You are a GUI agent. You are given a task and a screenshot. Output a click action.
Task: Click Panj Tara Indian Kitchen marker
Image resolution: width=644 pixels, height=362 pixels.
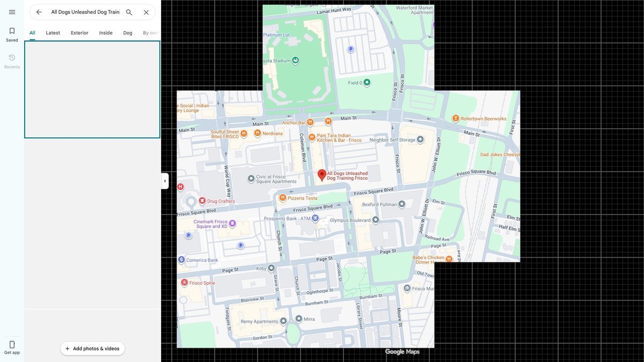[x=312, y=137]
